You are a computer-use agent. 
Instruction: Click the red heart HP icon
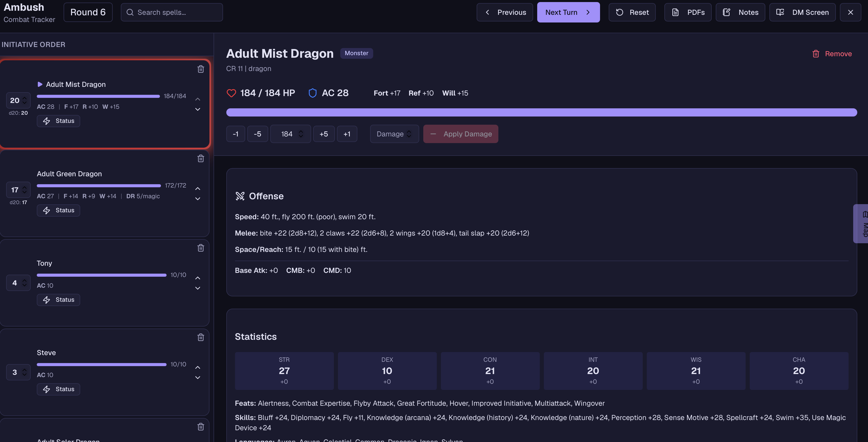tap(231, 93)
